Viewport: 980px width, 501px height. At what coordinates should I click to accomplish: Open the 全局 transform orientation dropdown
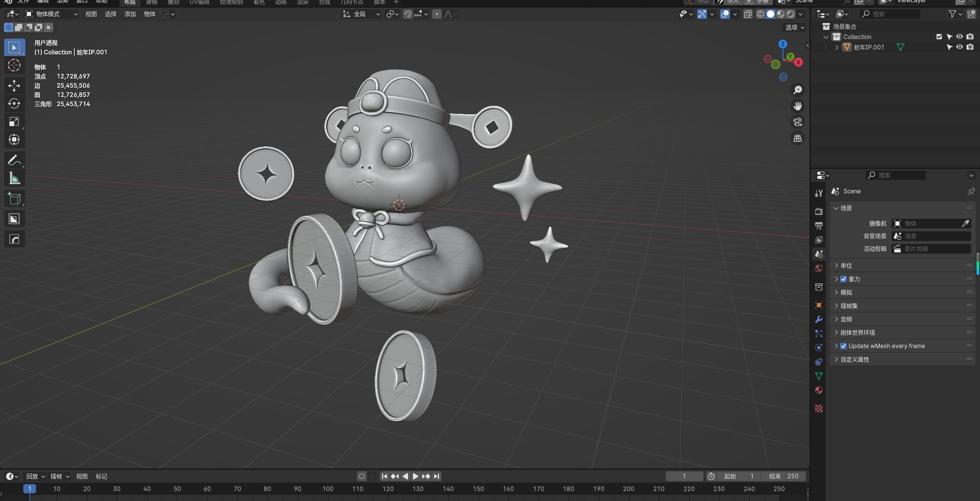pyautogui.click(x=361, y=14)
